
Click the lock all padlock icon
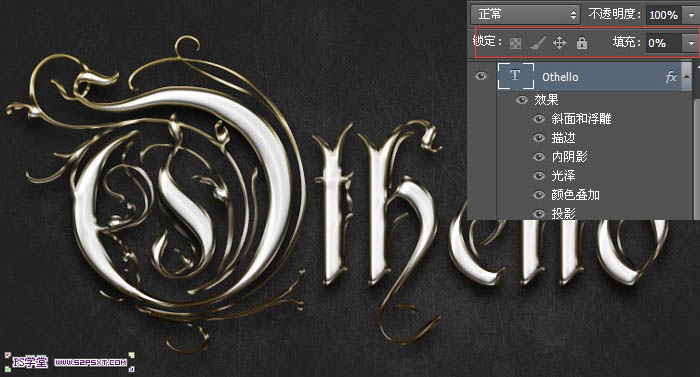[581, 43]
